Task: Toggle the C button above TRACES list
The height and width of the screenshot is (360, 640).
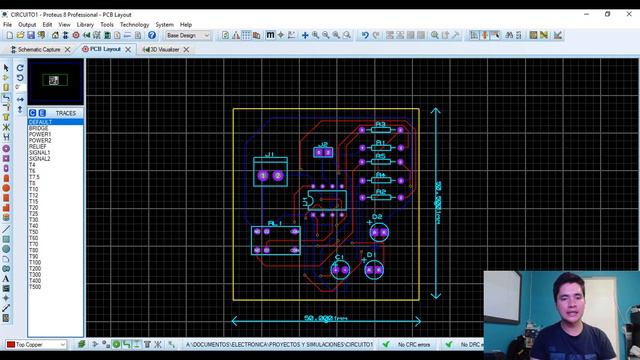Action: tap(33, 113)
